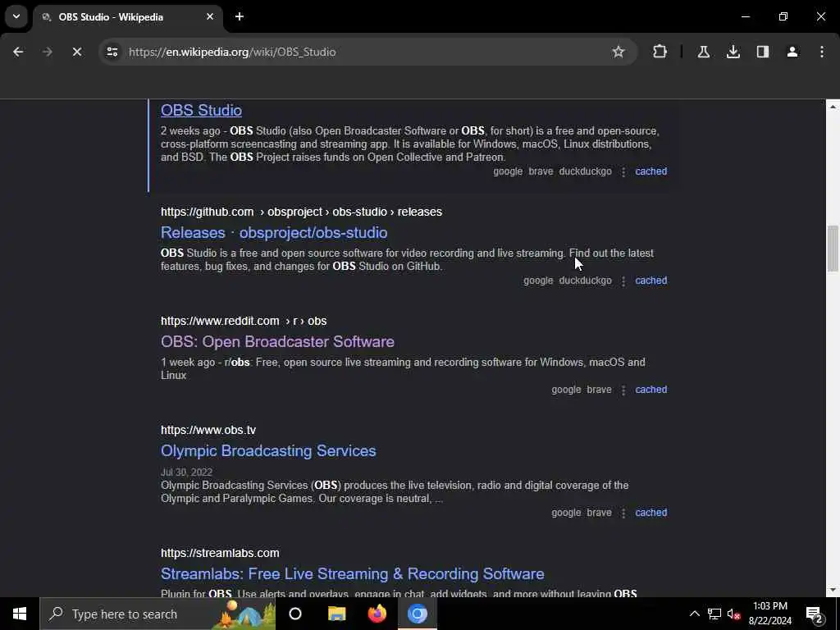Viewport: 840px width, 630px height.
Task: Open the tab search dropdown arrow
Action: pos(16,16)
